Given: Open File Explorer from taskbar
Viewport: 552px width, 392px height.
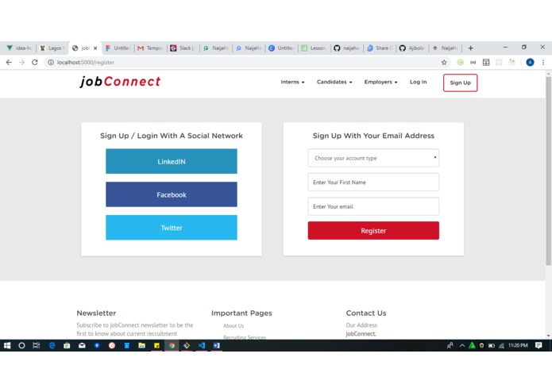Looking at the screenshot, I should click(x=141, y=346).
